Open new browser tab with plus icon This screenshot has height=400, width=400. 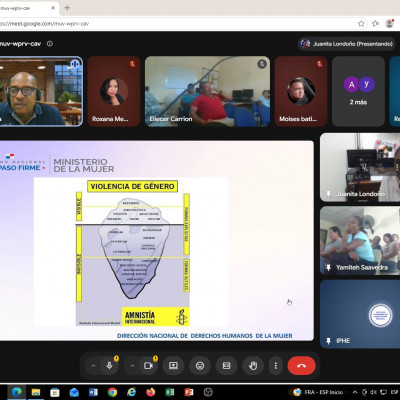tap(67, 8)
